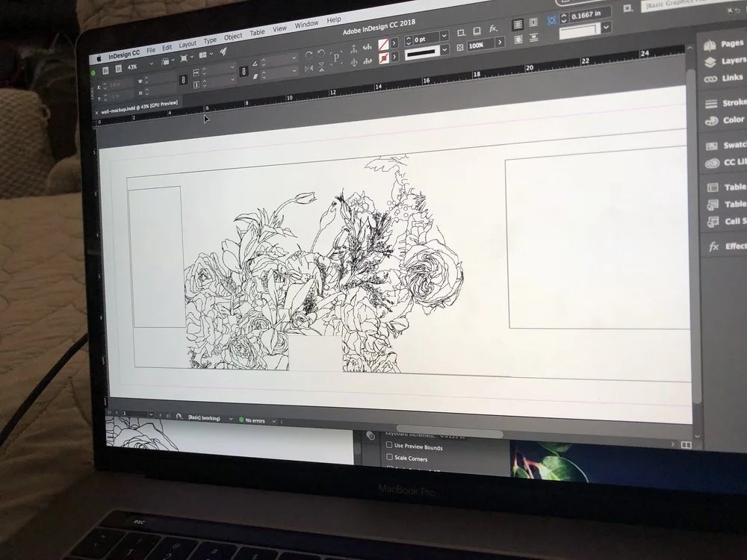Open the 0 pt stroke weight dropdown
This screenshot has height=560, width=747.
[444, 35]
